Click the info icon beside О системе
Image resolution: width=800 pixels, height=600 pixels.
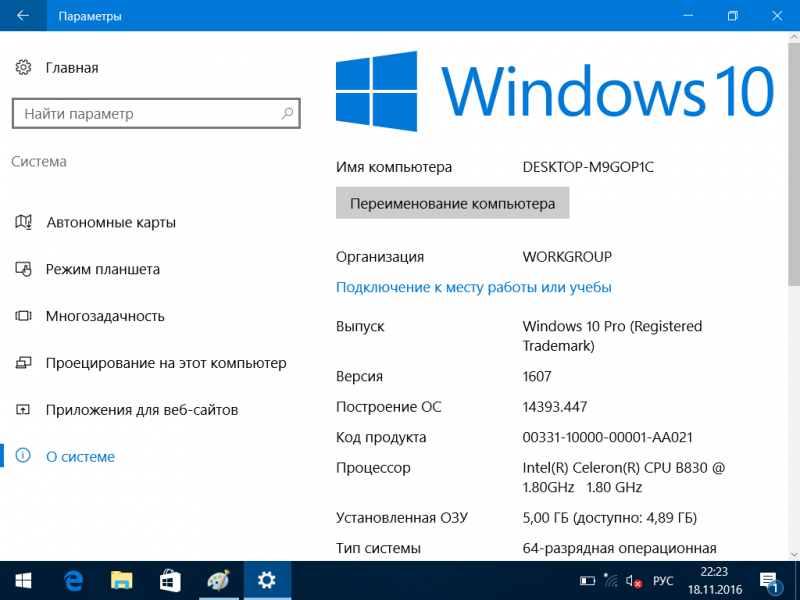23,456
